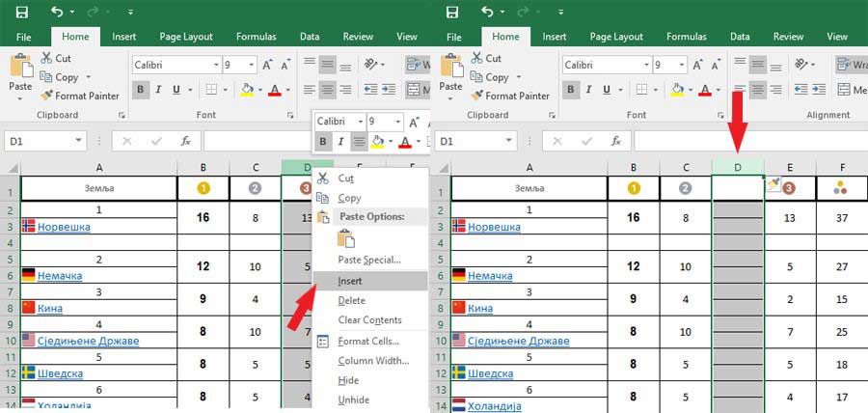Image resolution: width=868 pixels, height=413 pixels.
Task: Click the Paste clipboard icon in the left window
Action: 20,66
